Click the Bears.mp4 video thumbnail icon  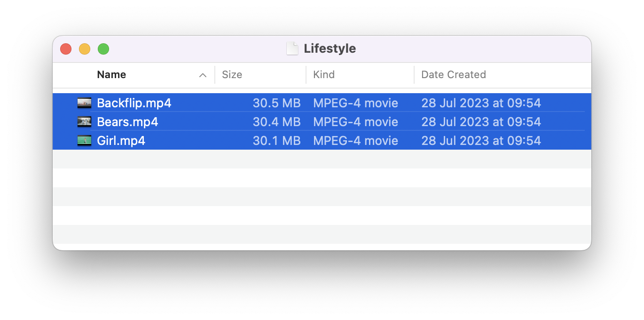point(84,122)
